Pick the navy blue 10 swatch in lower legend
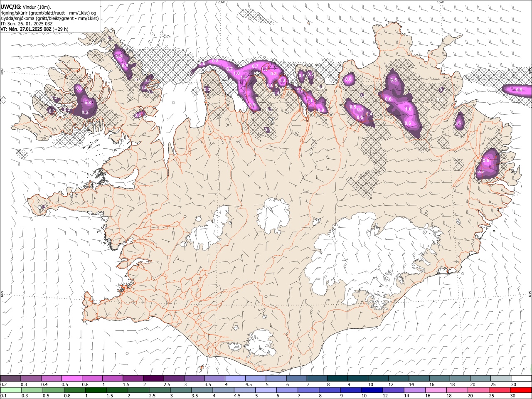The image size is (532, 399). click(x=372, y=390)
